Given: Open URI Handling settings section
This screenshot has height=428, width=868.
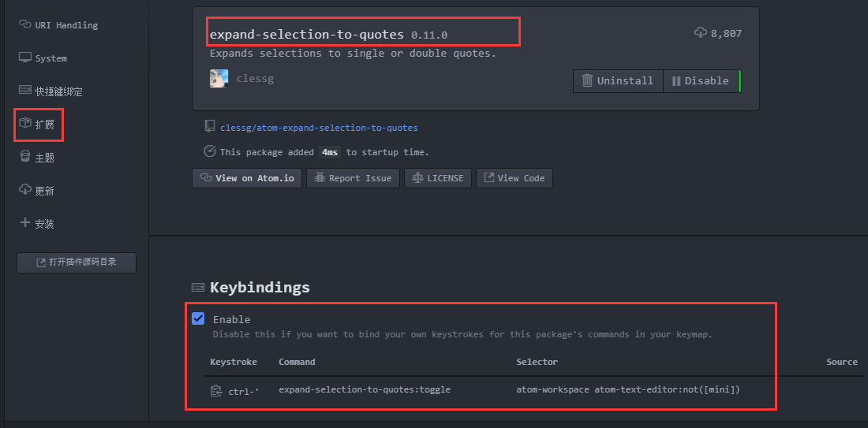Looking at the screenshot, I should point(58,25).
